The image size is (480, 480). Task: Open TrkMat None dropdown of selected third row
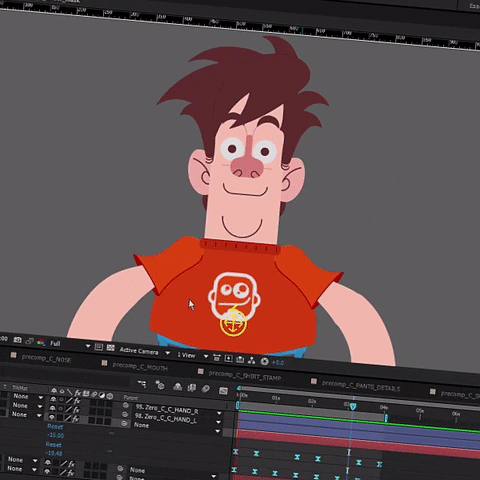[x=27, y=415]
